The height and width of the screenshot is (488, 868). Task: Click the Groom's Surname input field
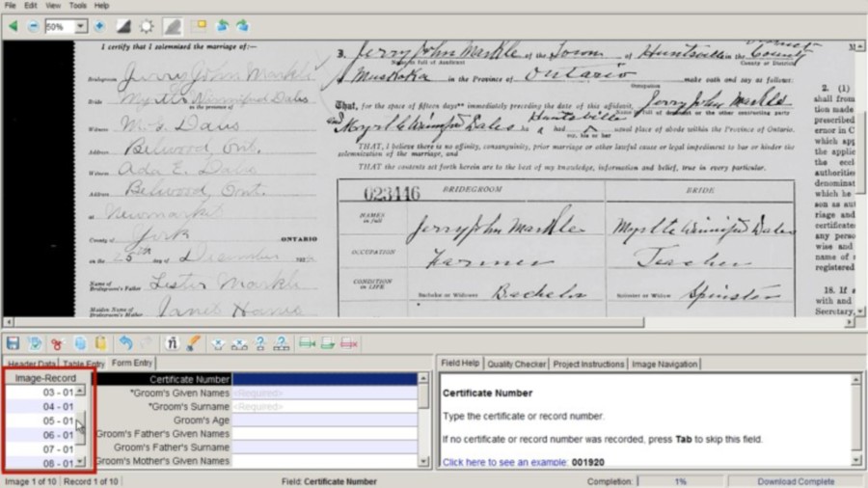[x=324, y=406]
